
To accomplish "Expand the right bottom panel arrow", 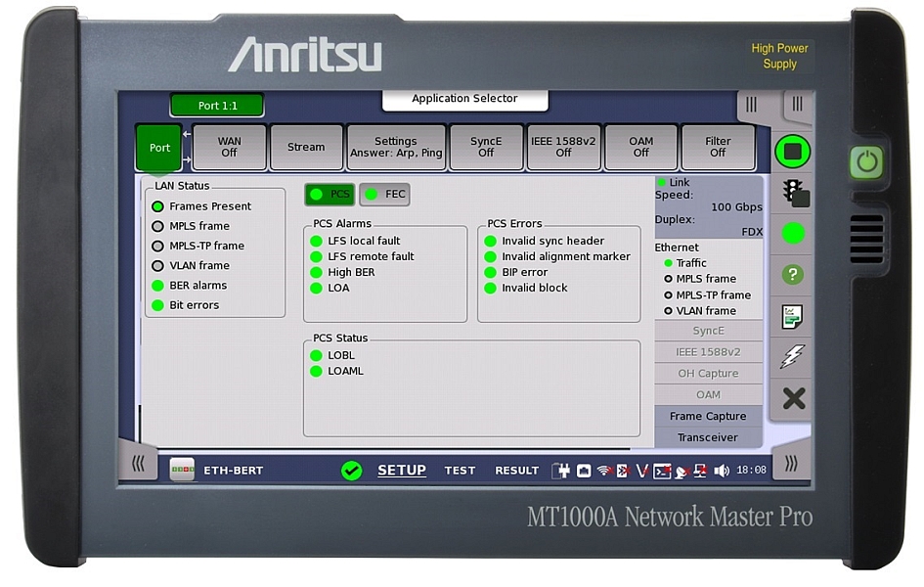I will coord(791,464).
